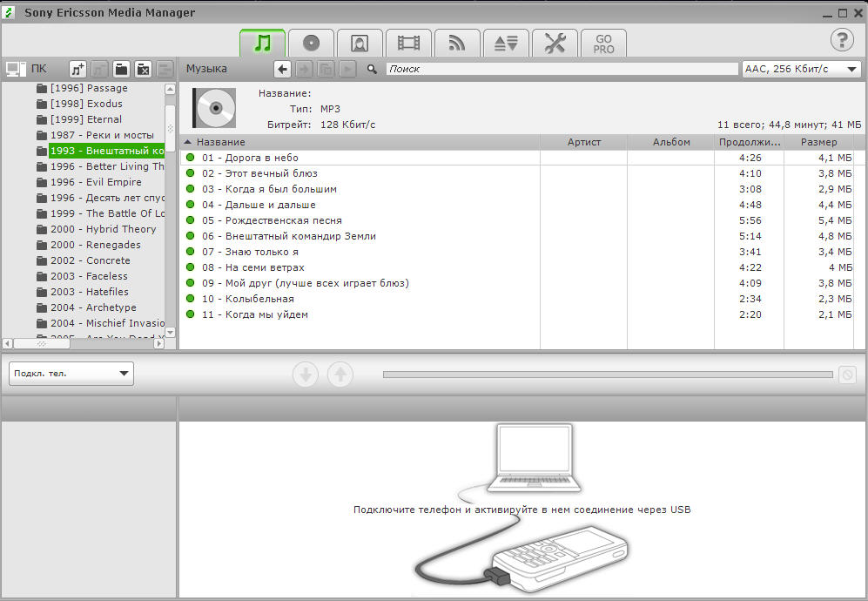Image resolution: width=868 pixels, height=601 pixels.
Task: Open the Photos tab with the portrait icon
Action: (x=360, y=44)
